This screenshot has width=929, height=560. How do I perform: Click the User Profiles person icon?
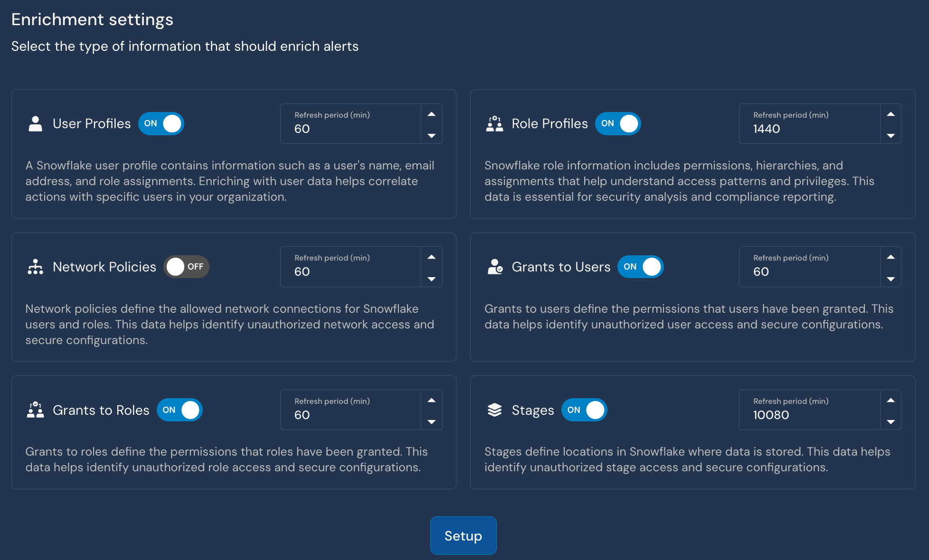(x=36, y=124)
